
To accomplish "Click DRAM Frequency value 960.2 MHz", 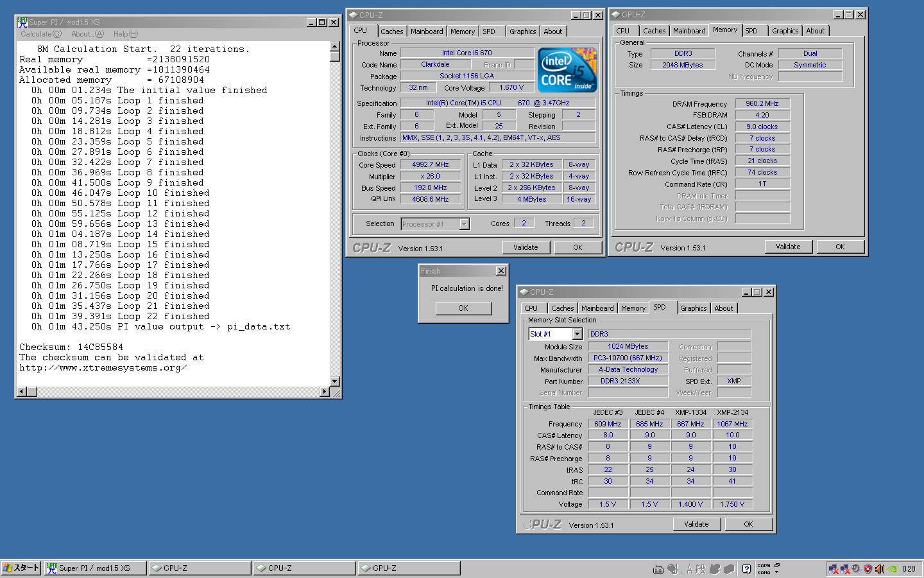I will [762, 103].
